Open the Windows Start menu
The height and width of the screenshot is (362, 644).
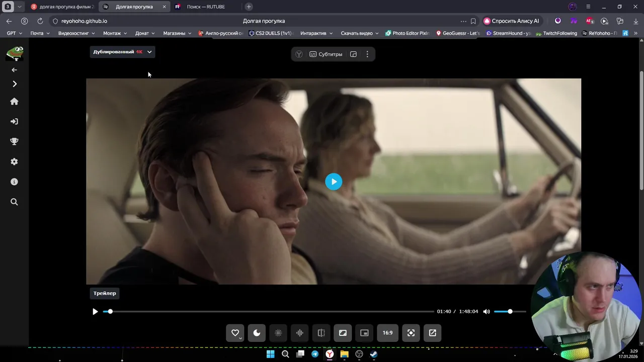coord(270,354)
